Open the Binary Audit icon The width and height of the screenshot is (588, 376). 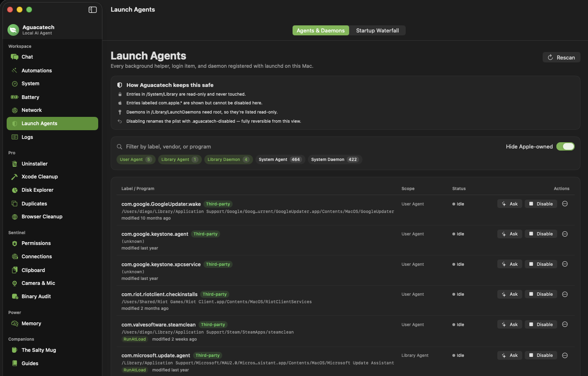pyautogui.click(x=15, y=297)
